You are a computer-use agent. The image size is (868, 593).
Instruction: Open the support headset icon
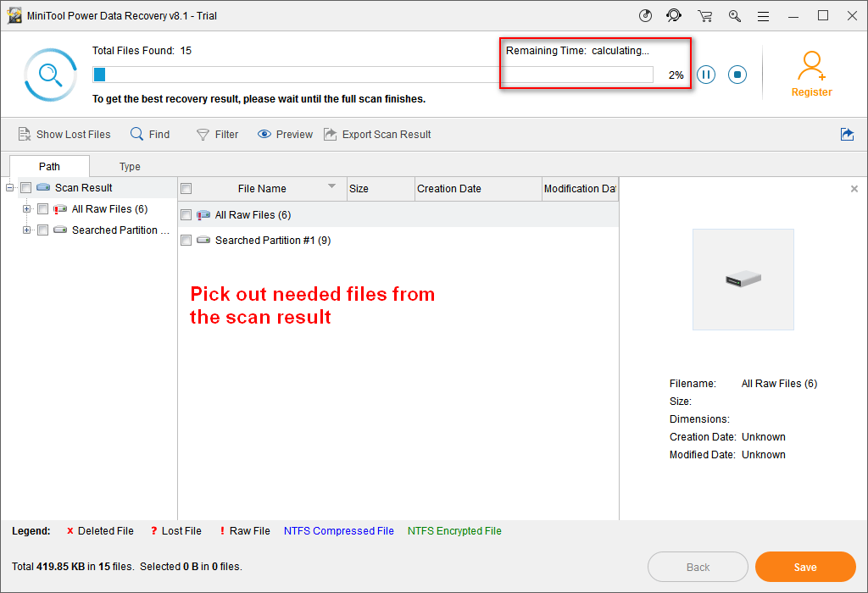tap(674, 15)
